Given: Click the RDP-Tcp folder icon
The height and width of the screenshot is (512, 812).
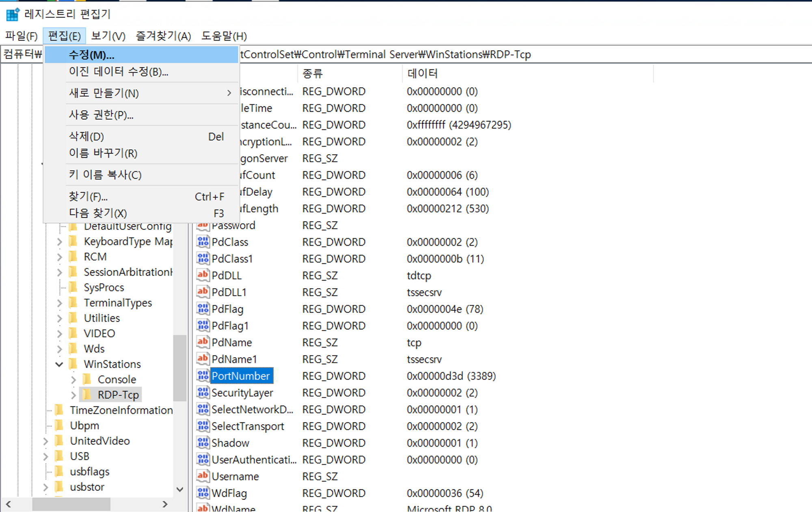Looking at the screenshot, I should tap(87, 395).
